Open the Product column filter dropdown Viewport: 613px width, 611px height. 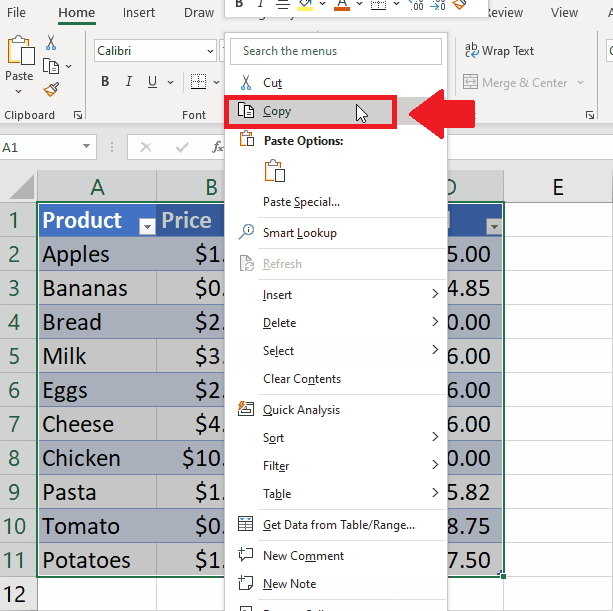(147, 227)
